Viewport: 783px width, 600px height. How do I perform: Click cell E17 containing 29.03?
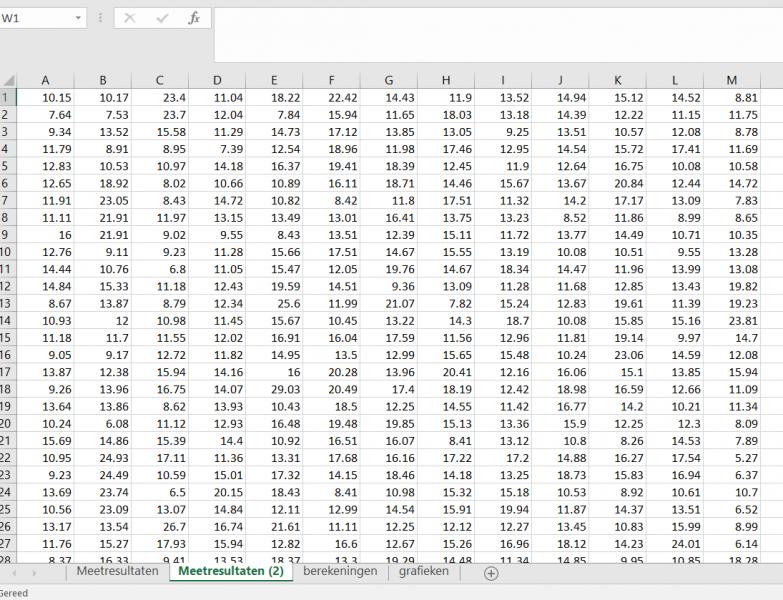(274, 389)
